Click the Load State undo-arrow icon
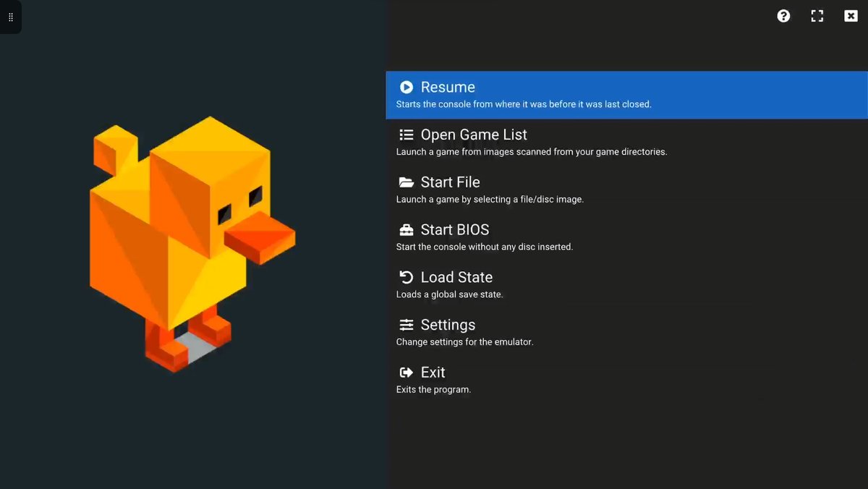868x489 pixels. (x=407, y=277)
